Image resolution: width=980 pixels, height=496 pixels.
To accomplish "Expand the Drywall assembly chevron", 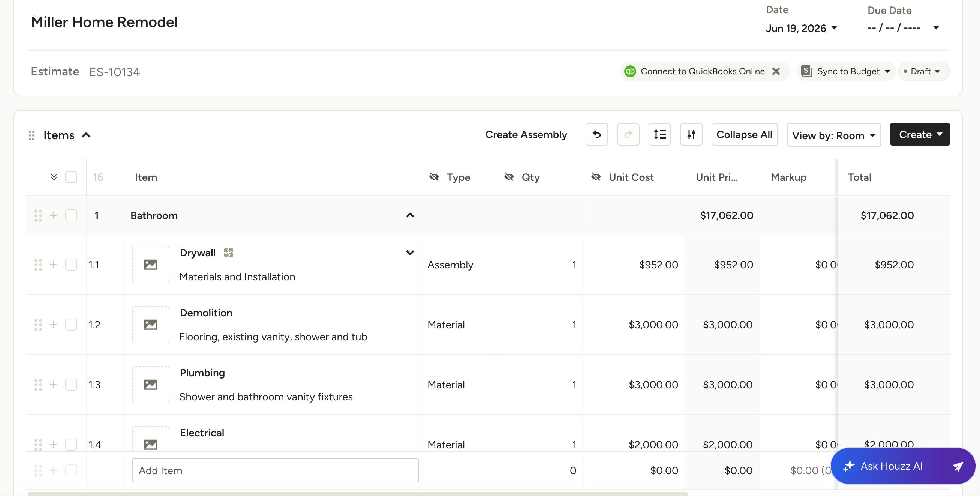I will (x=410, y=253).
